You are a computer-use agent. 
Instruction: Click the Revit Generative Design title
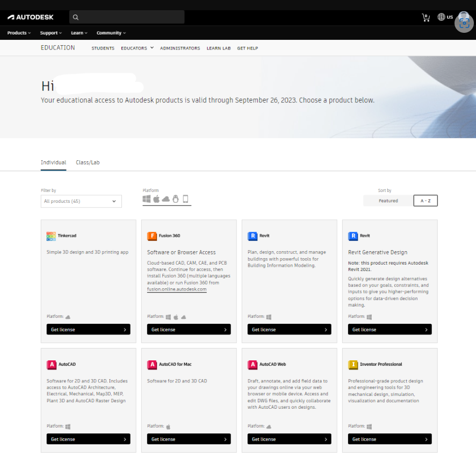click(378, 252)
